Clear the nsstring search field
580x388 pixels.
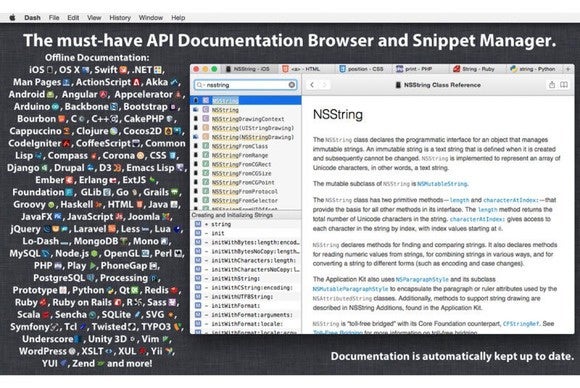292,85
